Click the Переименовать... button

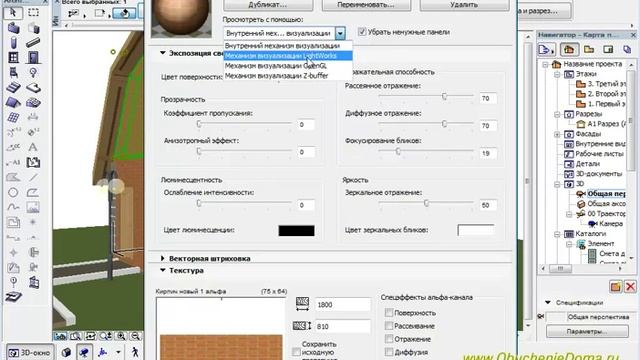coord(366,5)
